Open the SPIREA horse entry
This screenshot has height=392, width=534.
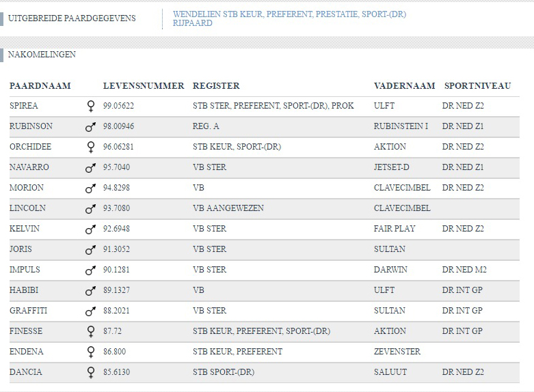(x=23, y=106)
